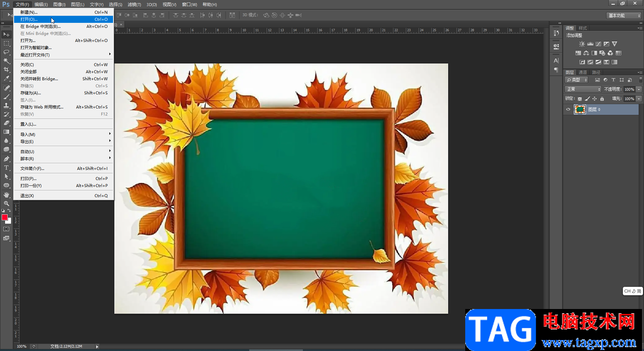Add a Channel Mixer adjustment
644x351 pixels.
(x=610, y=53)
